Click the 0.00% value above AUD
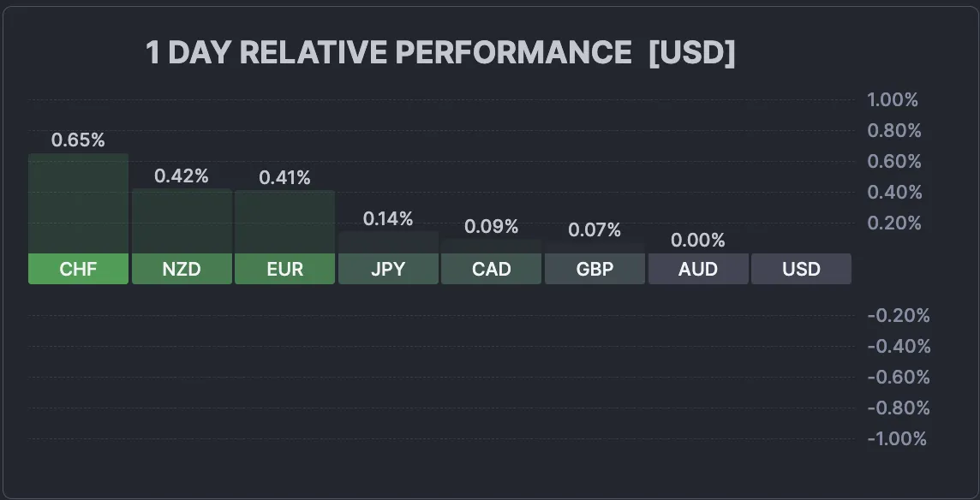The height and width of the screenshot is (500, 980). pyautogui.click(x=698, y=240)
